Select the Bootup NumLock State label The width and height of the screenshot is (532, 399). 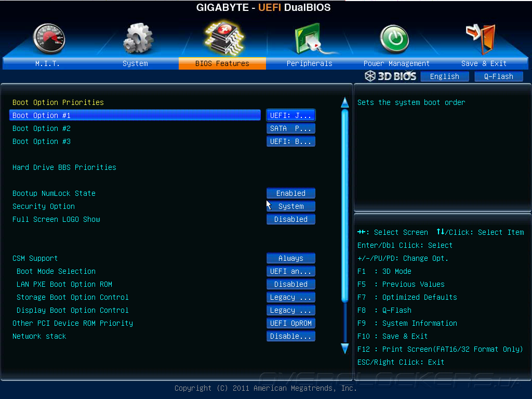pos(54,193)
